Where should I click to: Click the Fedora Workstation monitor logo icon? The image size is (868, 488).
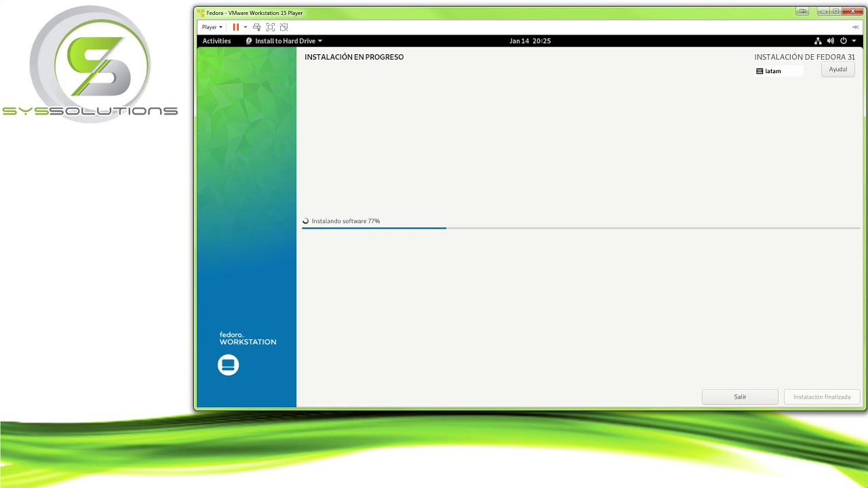pos(229,365)
